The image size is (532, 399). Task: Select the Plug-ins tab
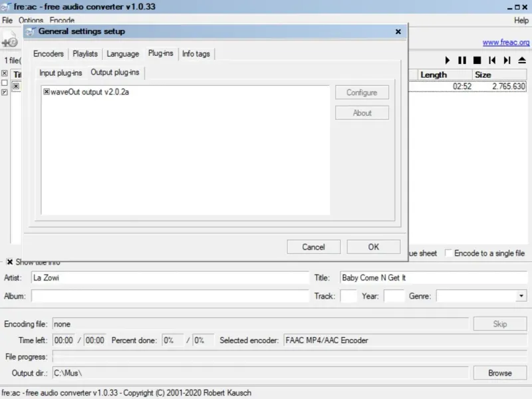pos(160,53)
